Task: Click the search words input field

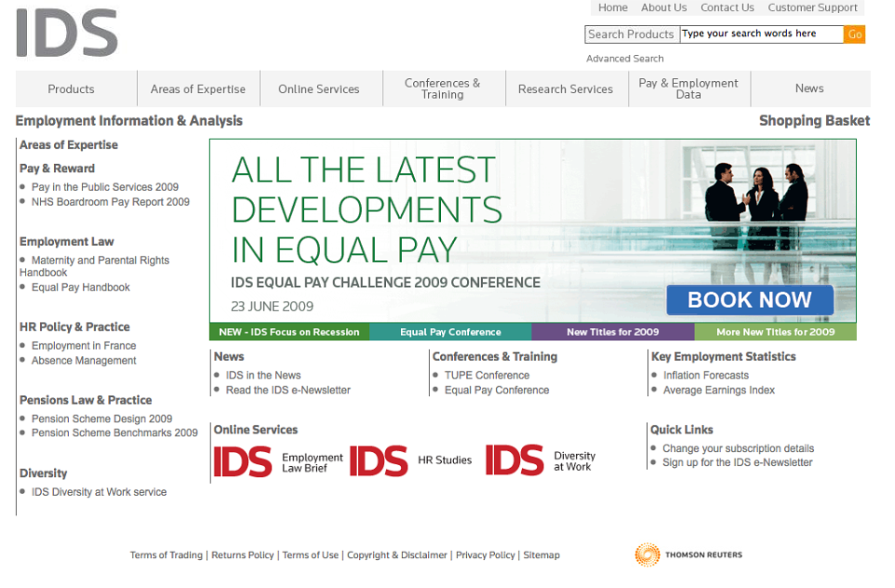Action: pos(762,34)
